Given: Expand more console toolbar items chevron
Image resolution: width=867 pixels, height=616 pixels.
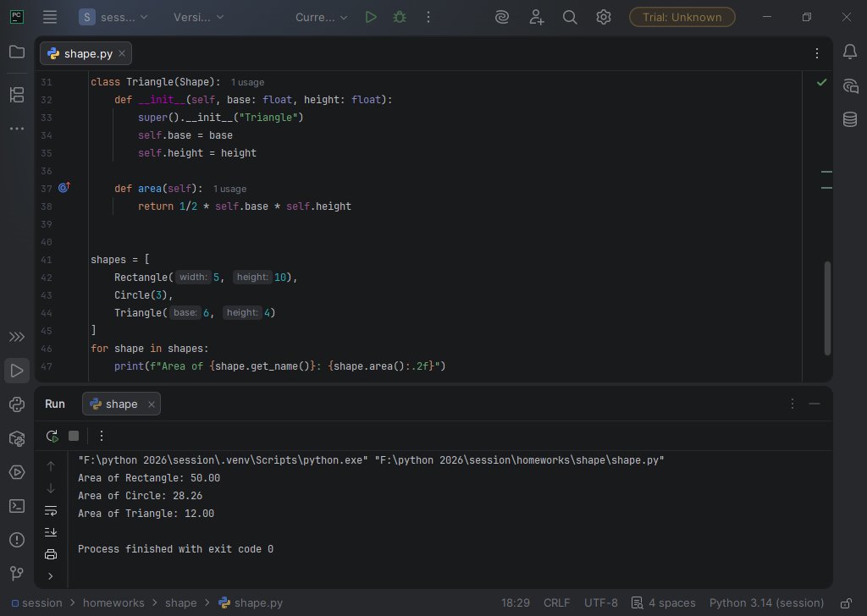Looking at the screenshot, I should point(50,576).
